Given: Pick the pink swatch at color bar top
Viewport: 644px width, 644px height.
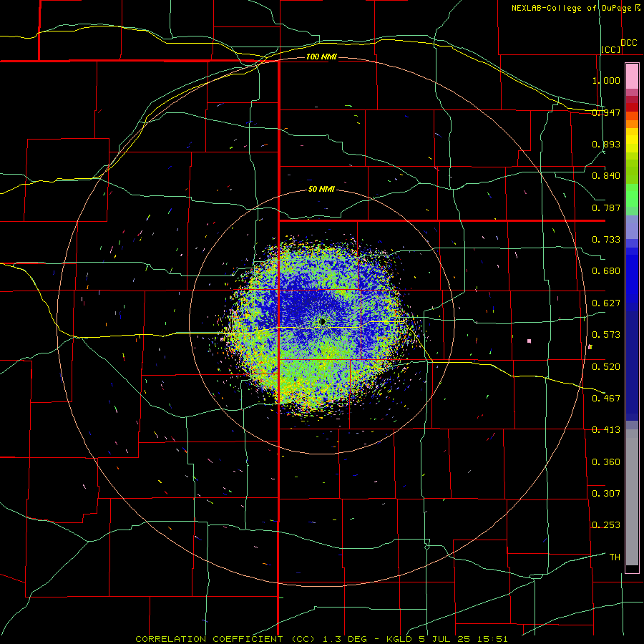Looking at the screenshot, I should 632,77.
